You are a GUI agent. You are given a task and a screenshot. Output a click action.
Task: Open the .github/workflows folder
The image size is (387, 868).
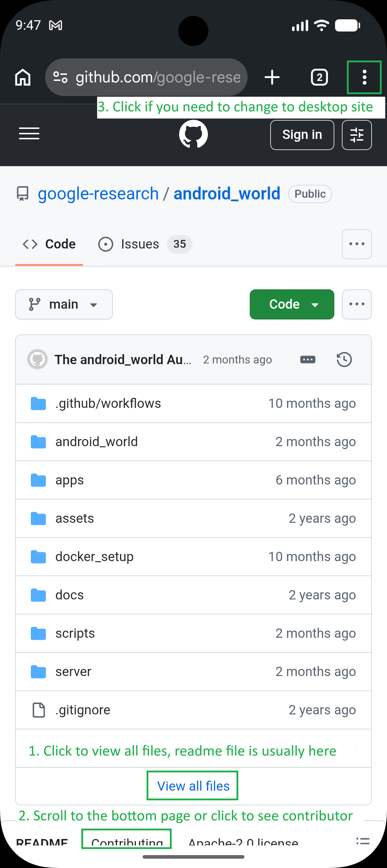click(108, 404)
